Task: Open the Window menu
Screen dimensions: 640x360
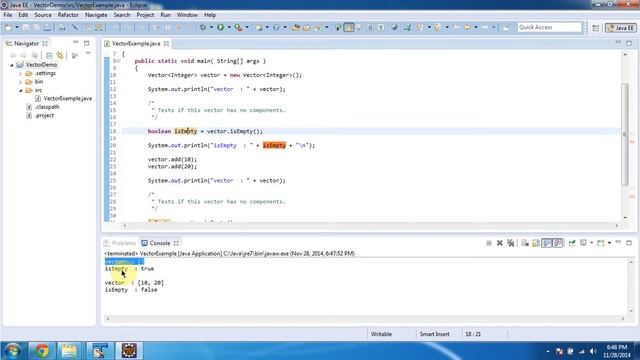Action: tap(187, 15)
